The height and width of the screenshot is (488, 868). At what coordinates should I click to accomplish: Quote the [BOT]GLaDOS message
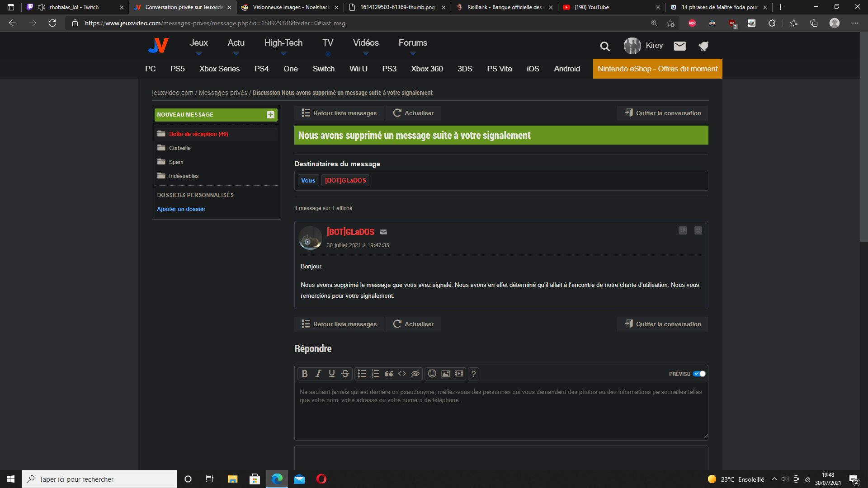pyautogui.click(x=683, y=230)
